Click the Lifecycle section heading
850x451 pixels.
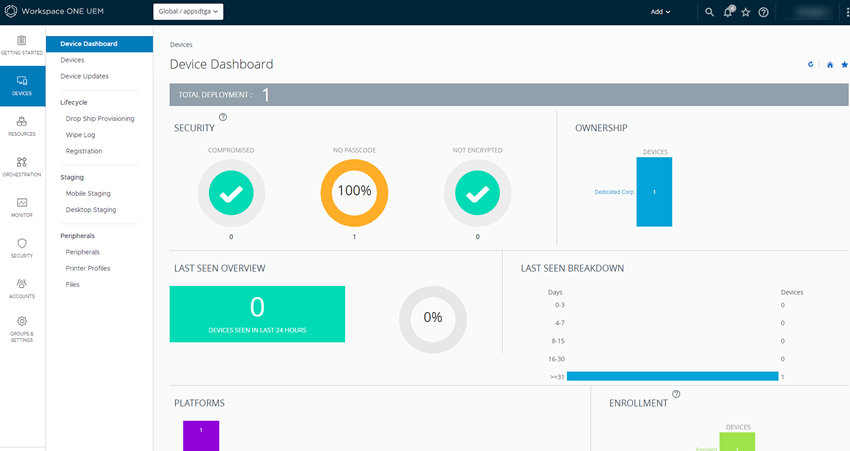tap(74, 102)
